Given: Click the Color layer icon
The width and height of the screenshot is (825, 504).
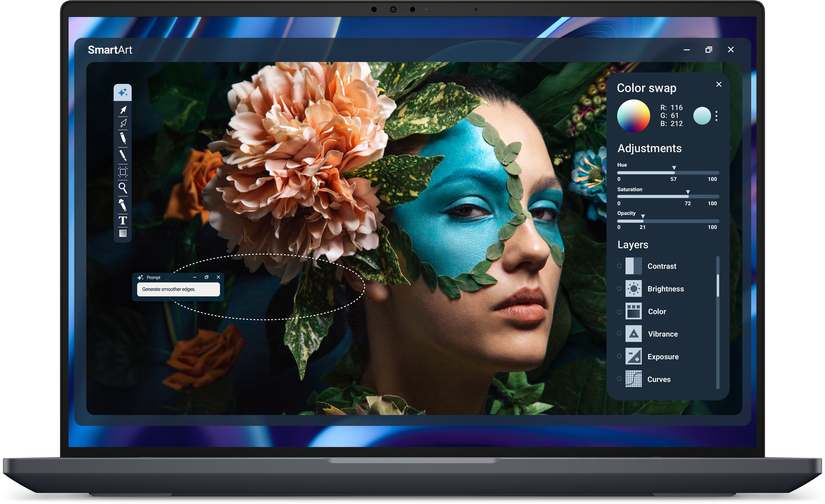Looking at the screenshot, I should [633, 311].
